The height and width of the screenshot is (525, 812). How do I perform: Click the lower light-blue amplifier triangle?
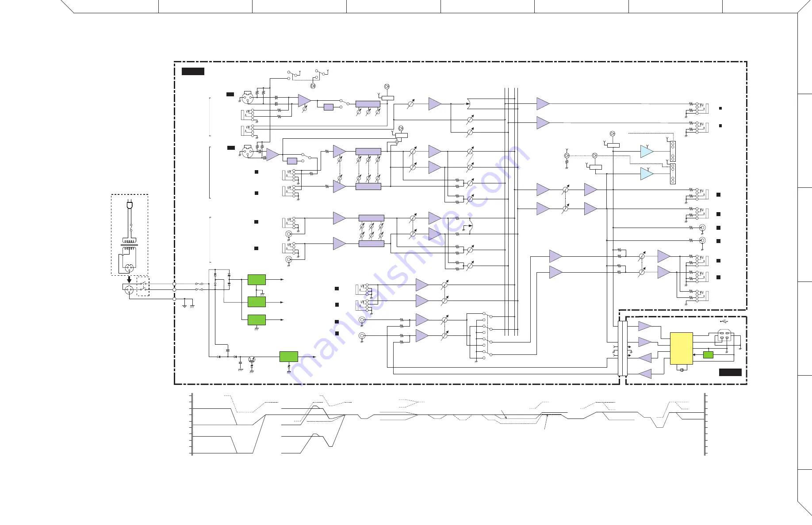click(647, 174)
